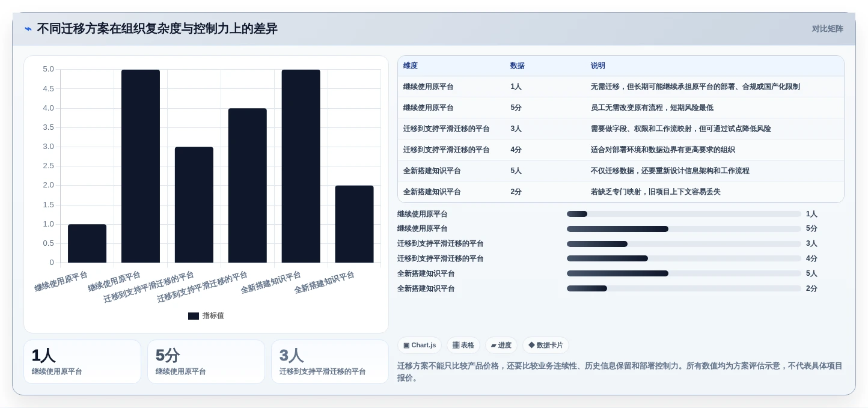The image size is (868, 408).
Task: Click 继续使用原平台 chart bar reaching 5.0
Action: pyautogui.click(x=141, y=166)
